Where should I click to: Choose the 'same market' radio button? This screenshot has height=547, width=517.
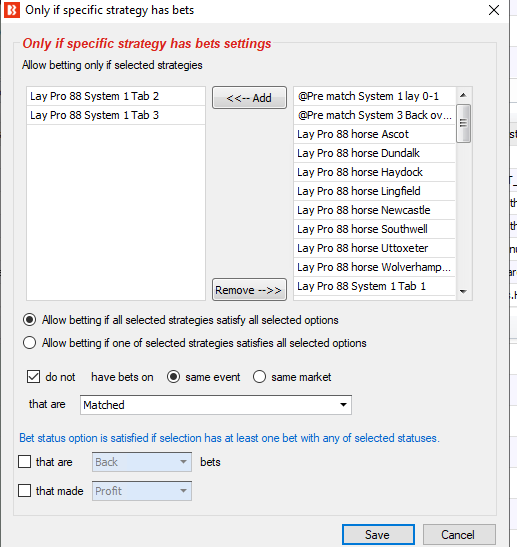click(x=260, y=377)
